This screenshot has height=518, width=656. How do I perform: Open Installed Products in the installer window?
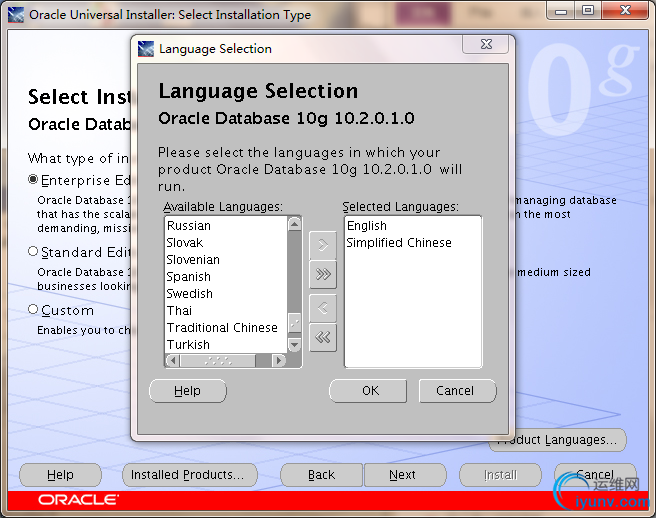tap(190, 475)
